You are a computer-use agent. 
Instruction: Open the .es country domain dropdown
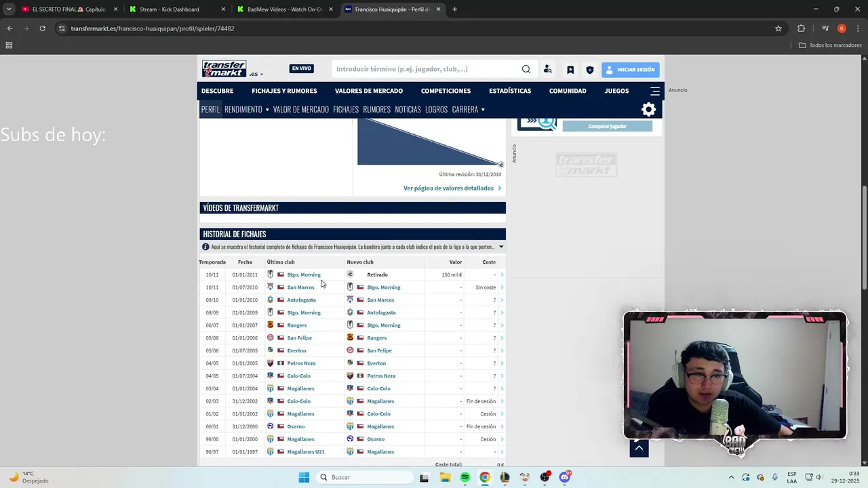coord(256,74)
